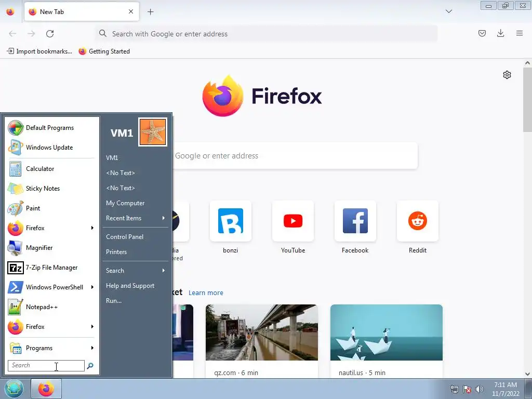Image resolution: width=532 pixels, height=399 pixels.
Task: Go forward with the forward arrow
Action: point(31,34)
